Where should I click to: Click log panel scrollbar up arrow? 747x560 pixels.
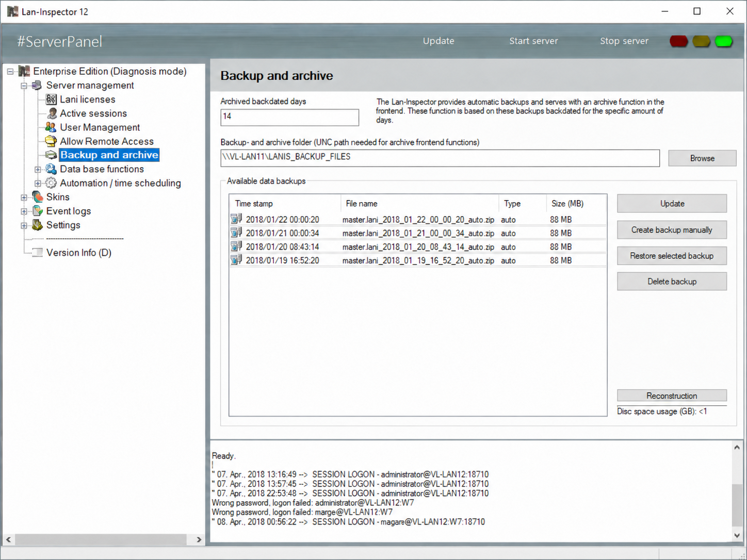[x=737, y=448]
